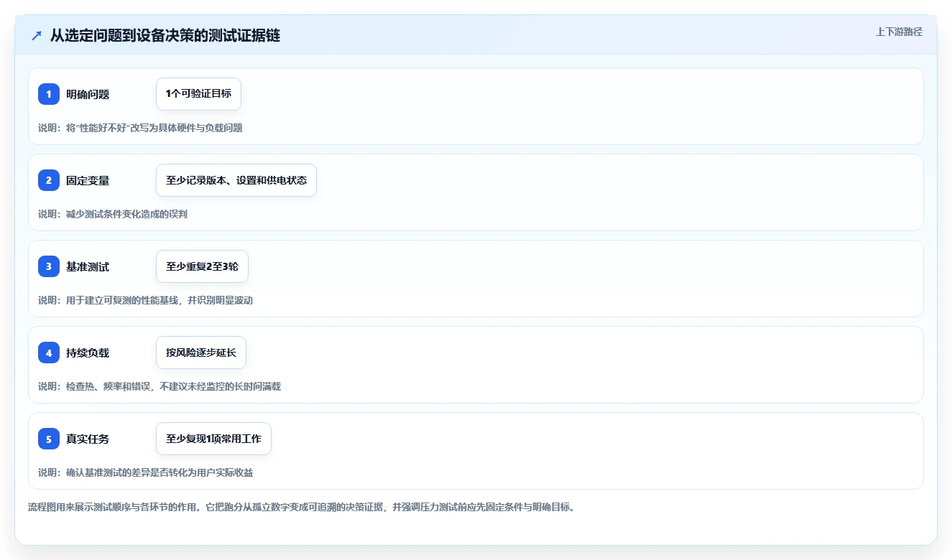The width and height of the screenshot is (952, 560).
Task: Click the 持续负载 step title
Action: click(88, 353)
